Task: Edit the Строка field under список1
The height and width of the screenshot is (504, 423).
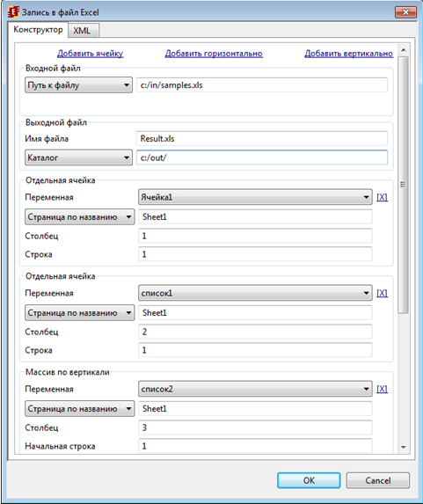Action: (255, 350)
